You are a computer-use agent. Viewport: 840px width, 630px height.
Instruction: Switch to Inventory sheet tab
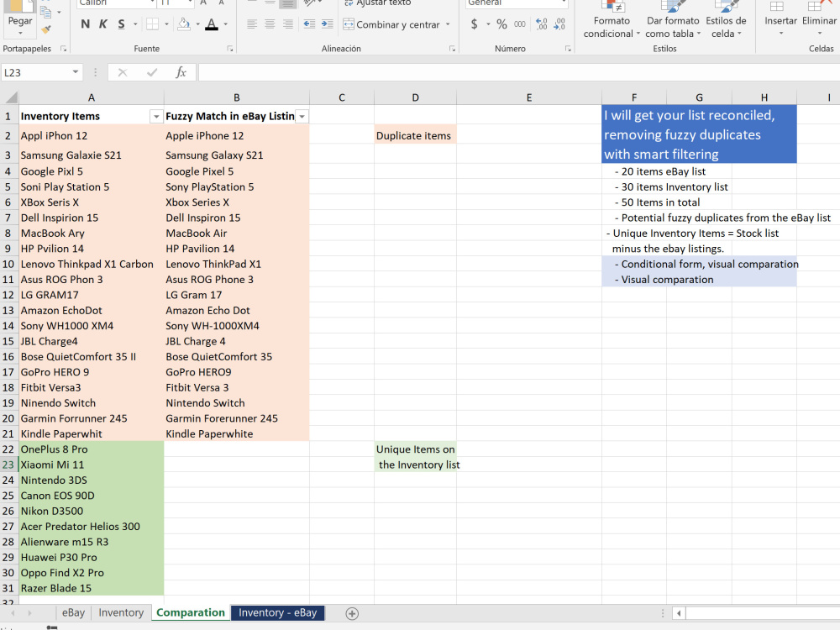click(121, 613)
